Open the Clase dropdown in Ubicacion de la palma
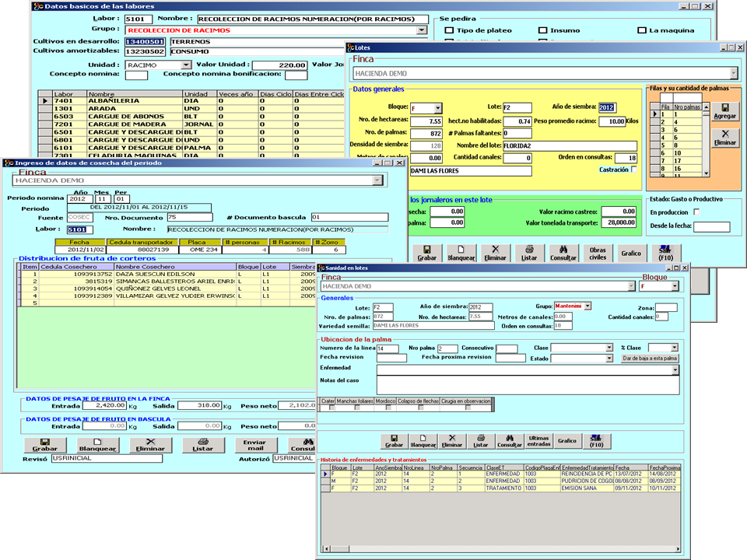The height and width of the screenshot is (560, 747). [x=608, y=348]
